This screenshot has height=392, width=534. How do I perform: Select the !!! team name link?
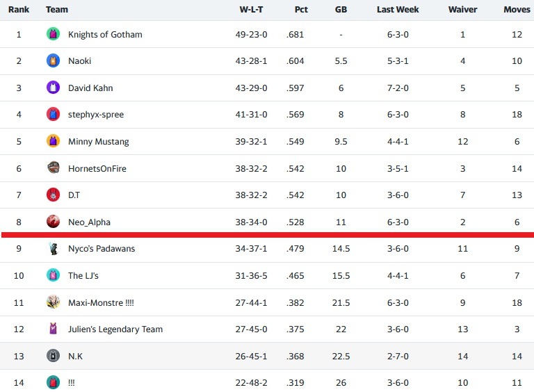(71, 383)
